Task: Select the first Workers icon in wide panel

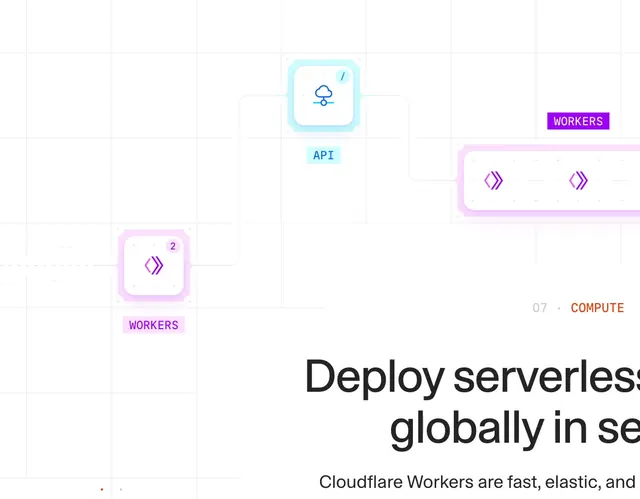Action: pos(493,180)
